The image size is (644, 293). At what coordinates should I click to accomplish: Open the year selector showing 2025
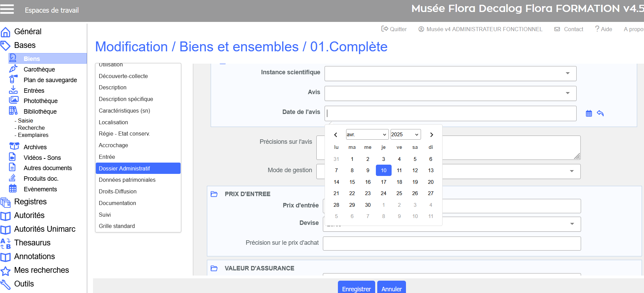click(405, 135)
